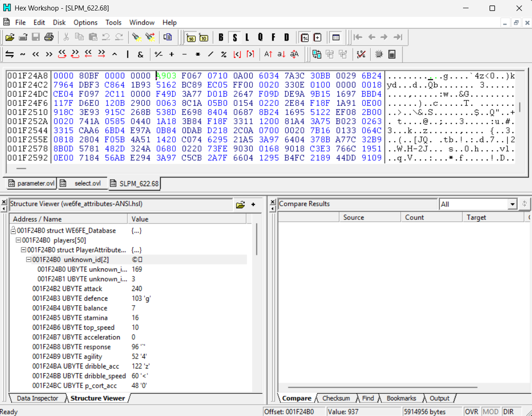Click the OVR overwrite mode status indicator
This screenshot has width=532, height=416.
[472, 411]
